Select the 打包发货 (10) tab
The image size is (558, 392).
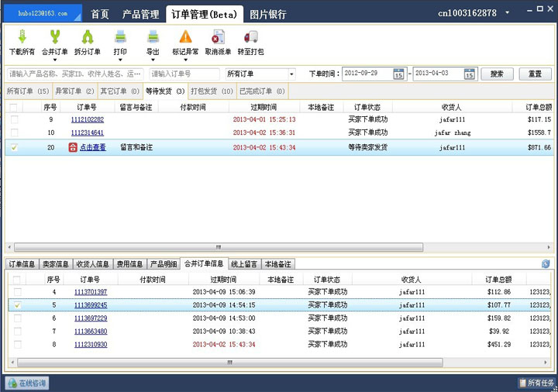click(x=212, y=91)
